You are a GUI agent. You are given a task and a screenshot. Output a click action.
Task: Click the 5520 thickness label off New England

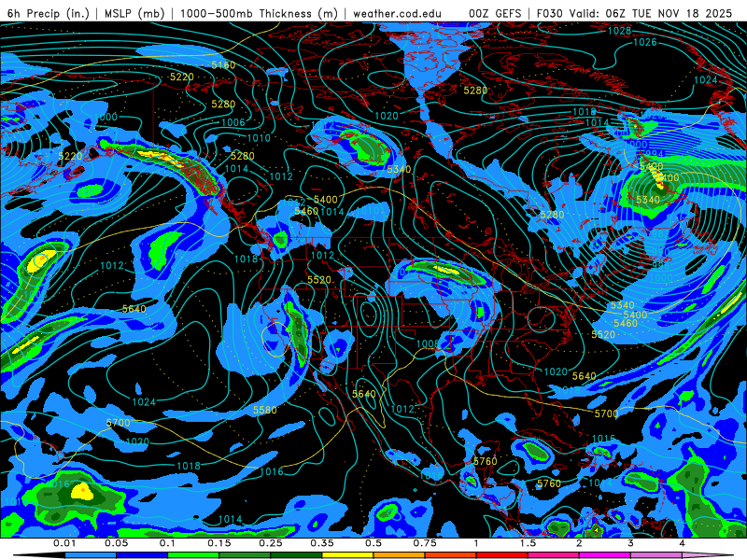pos(603,335)
